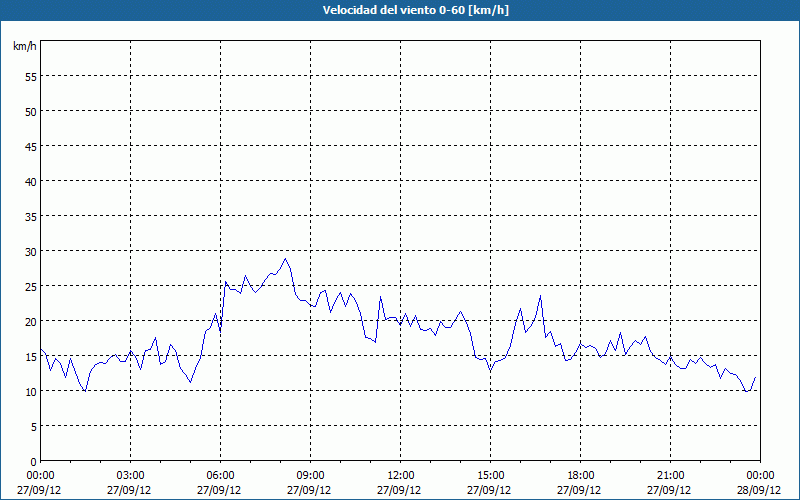Click the 09:00 time label
800x500 pixels.
[310, 476]
